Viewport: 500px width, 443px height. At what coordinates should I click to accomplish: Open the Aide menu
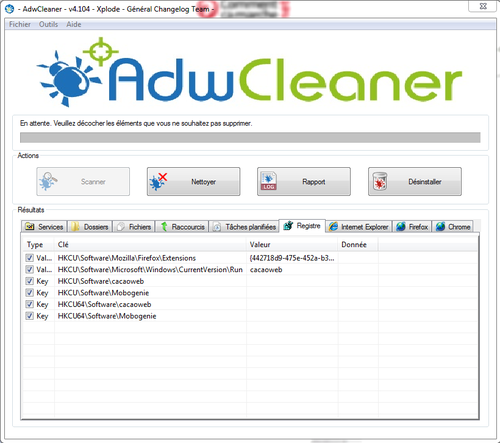74,24
